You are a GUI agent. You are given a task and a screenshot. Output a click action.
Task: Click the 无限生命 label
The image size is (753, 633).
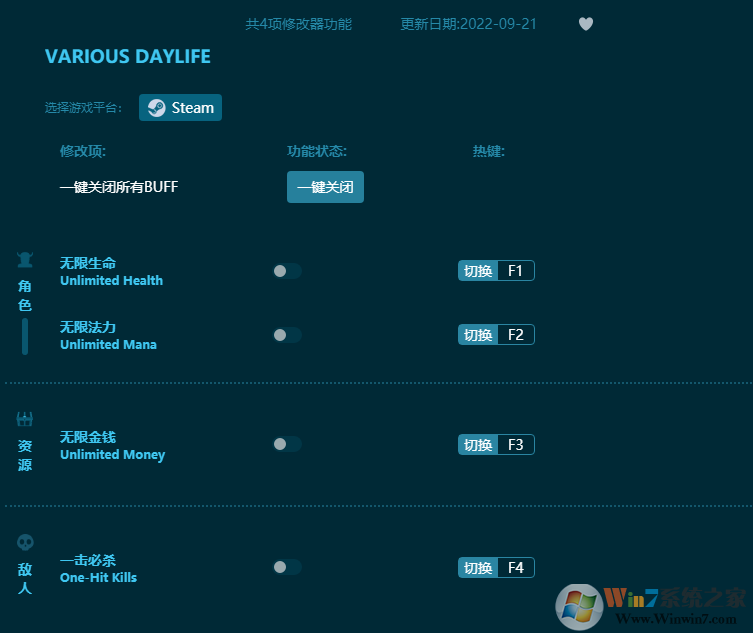(x=88, y=263)
